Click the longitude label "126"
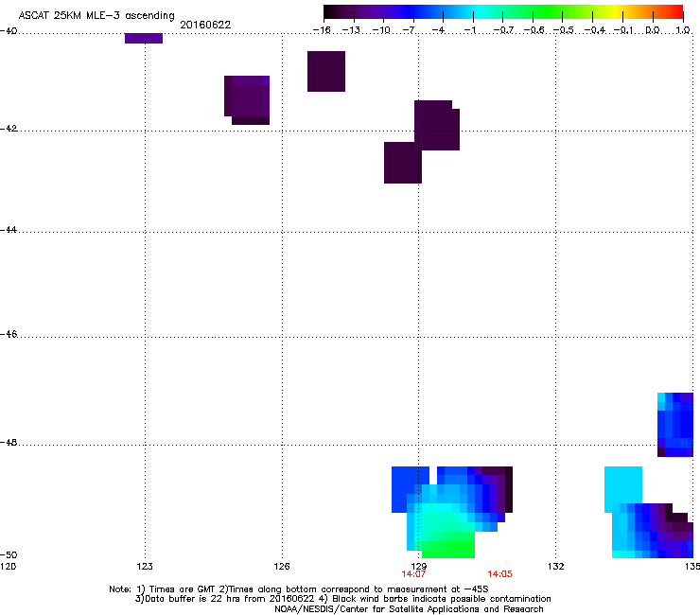The image size is (700, 615). (x=282, y=567)
